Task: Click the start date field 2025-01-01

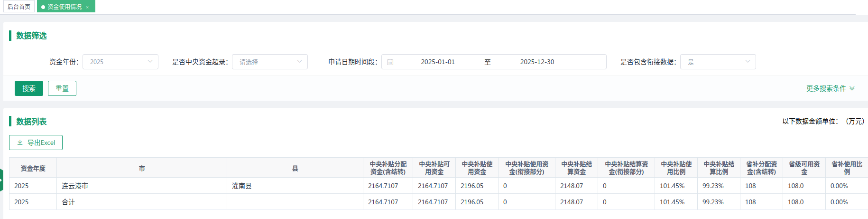Action: tap(437, 62)
